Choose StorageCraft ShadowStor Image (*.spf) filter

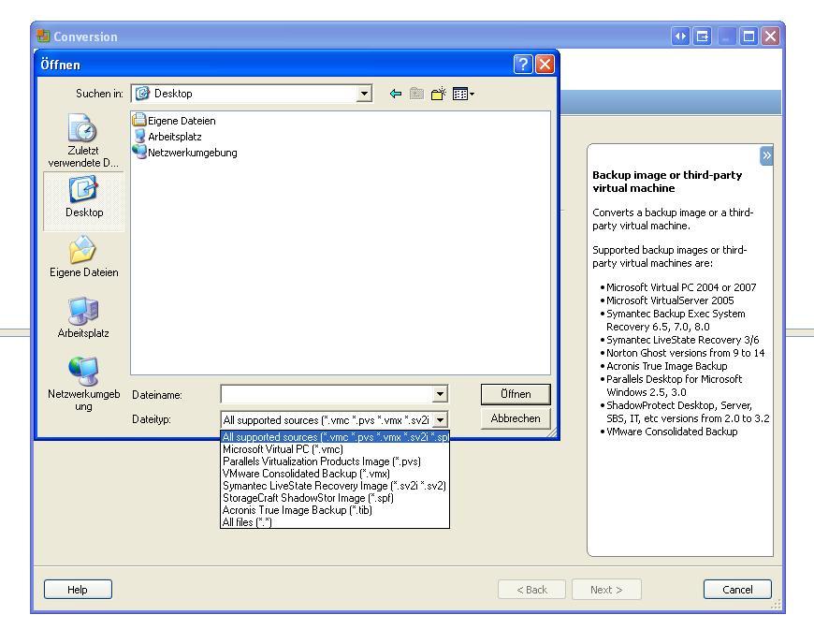coord(335,498)
